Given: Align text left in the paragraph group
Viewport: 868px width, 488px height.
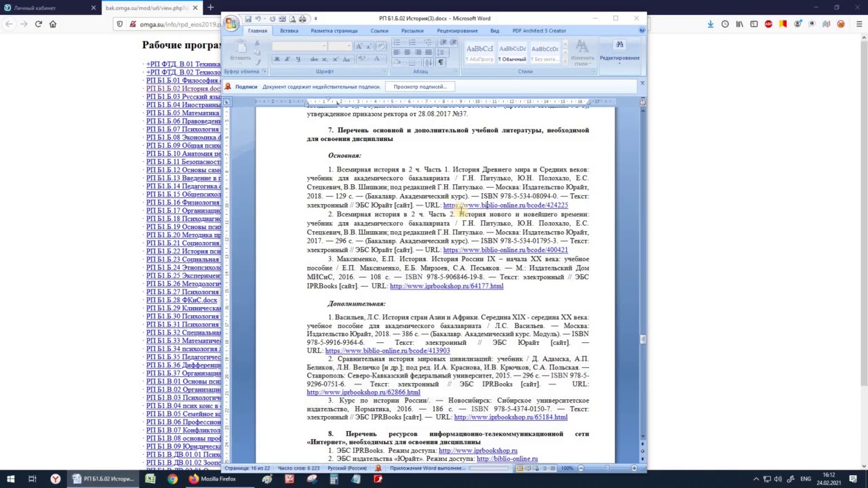Looking at the screenshot, I should point(397,52).
